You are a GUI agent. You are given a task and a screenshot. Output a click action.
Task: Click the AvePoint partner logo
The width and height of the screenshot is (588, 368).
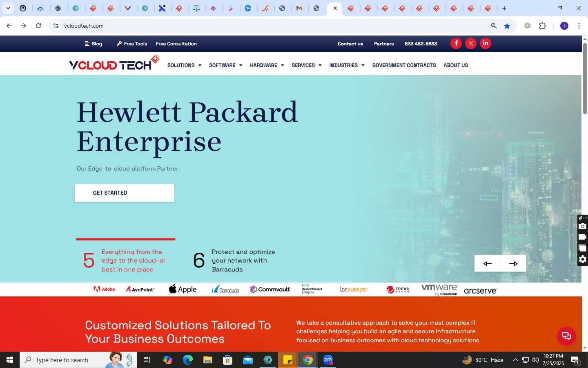coord(140,289)
